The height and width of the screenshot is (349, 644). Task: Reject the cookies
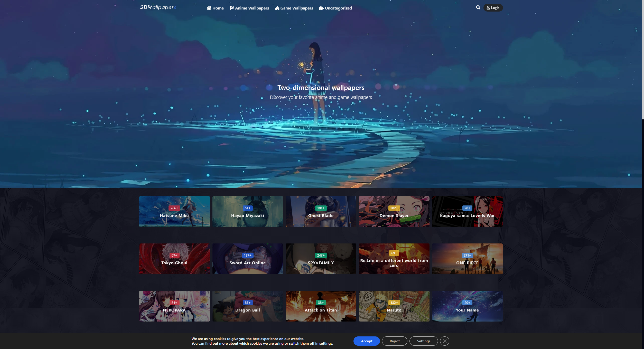point(394,341)
